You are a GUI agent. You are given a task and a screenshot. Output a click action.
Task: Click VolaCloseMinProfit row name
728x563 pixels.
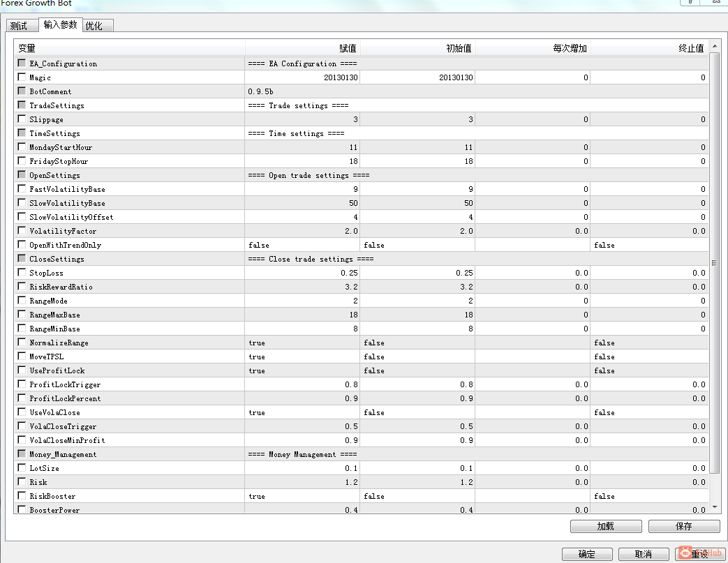(67, 440)
